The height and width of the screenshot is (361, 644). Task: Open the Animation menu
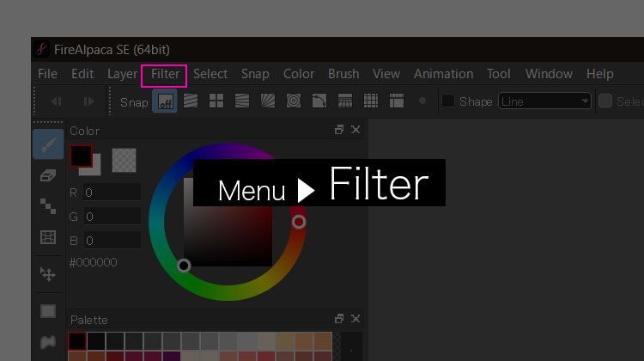pos(443,74)
